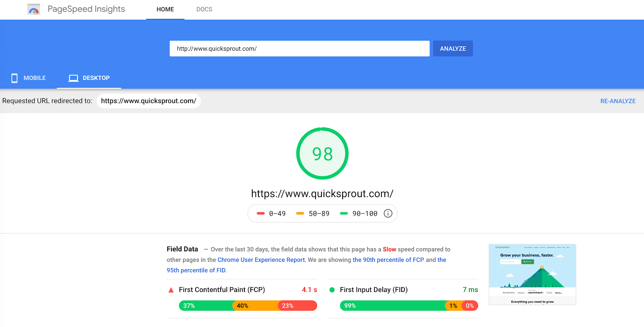Switch to the MOBILE view tab

29,78
